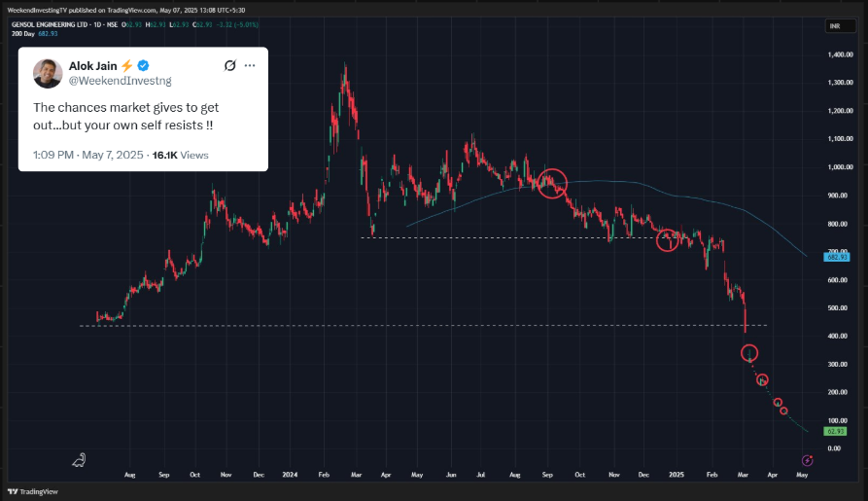Click the 0.00 price axis label
The height and width of the screenshot is (501, 868).
(834, 448)
